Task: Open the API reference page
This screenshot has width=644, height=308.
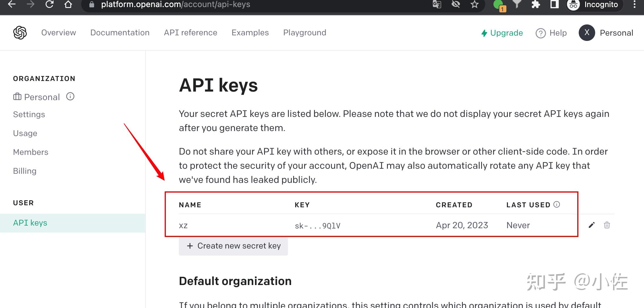Action: (x=191, y=32)
